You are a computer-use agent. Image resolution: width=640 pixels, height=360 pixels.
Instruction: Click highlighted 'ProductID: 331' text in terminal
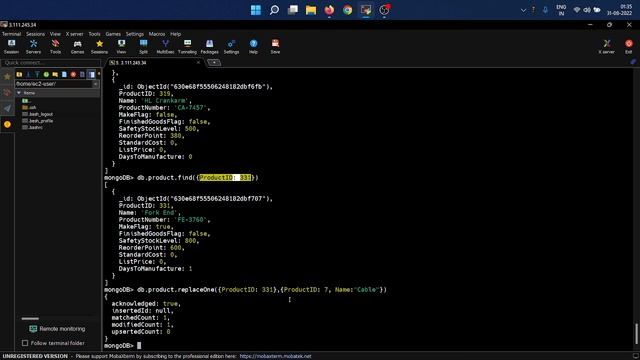[225, 178]
